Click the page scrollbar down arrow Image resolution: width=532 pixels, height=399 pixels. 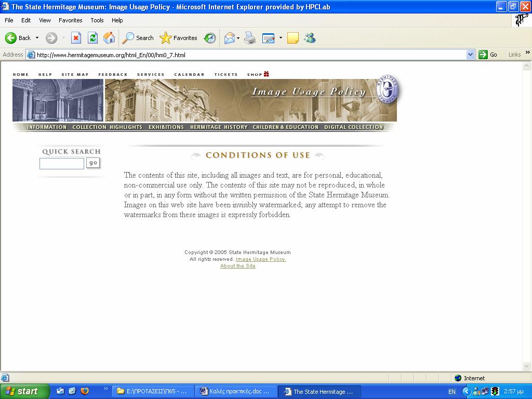click(x=527, y=366)
